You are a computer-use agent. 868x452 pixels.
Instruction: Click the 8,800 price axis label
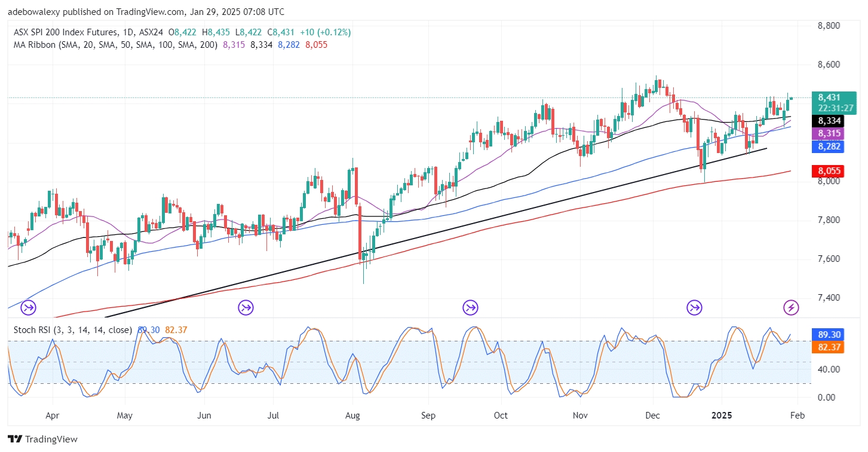(828, 26)
